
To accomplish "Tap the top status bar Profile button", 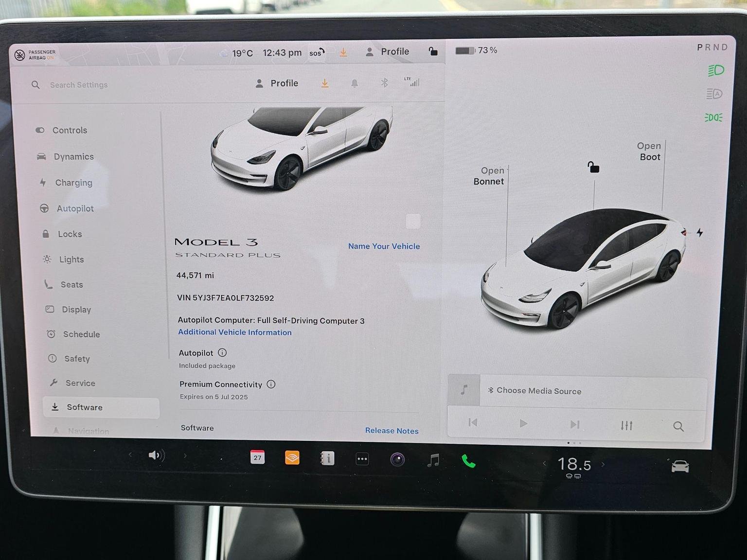I will [387, 52].
